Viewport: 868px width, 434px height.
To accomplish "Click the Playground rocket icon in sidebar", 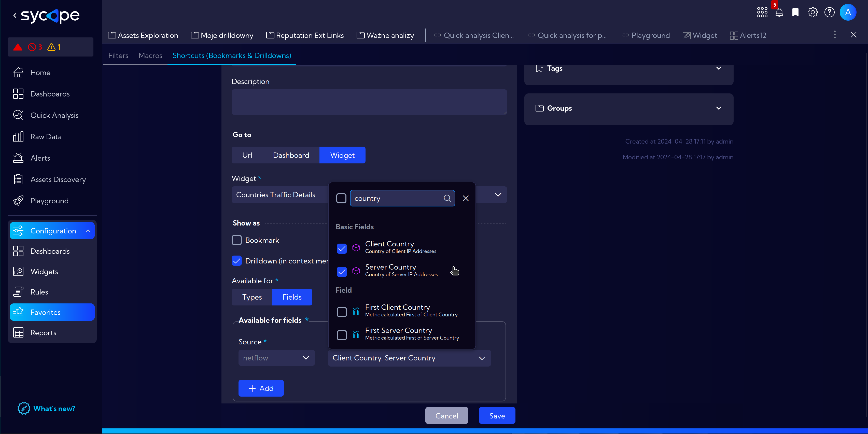I will pyautogui.click(x=18, y=200).
